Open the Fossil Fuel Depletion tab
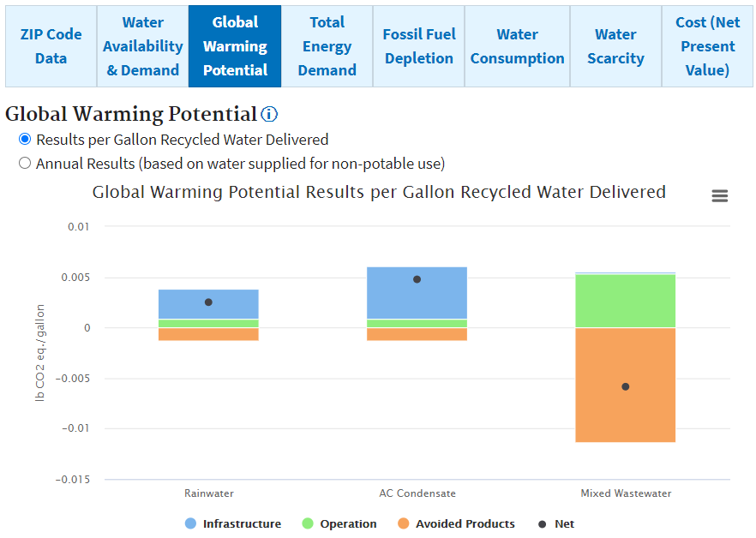 (x=418, y=46)
